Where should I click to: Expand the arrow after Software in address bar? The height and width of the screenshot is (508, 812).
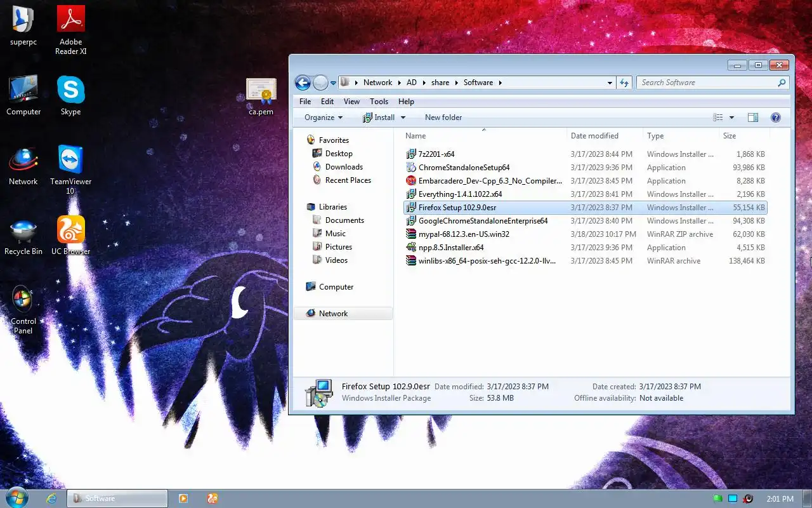pos(500,83)
